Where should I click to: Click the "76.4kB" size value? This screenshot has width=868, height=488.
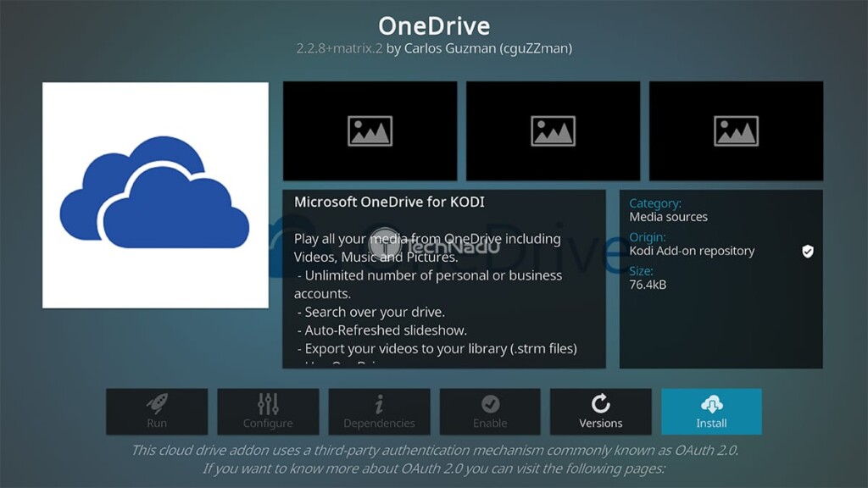(x=648, y=285)
